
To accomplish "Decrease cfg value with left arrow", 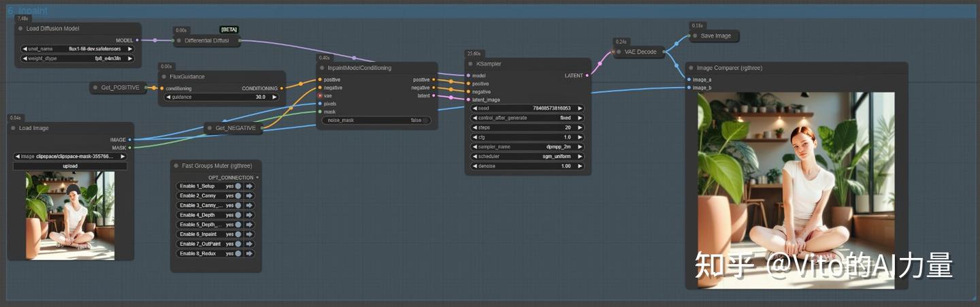I will pyautogui.click(x=474, y=137).
